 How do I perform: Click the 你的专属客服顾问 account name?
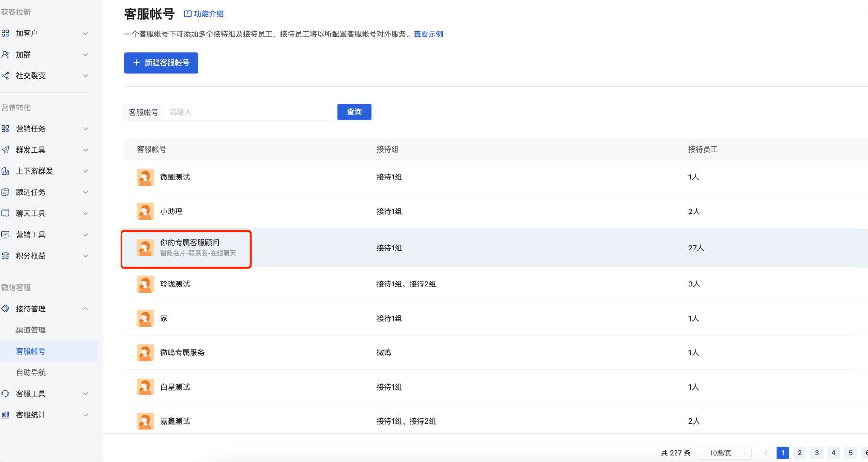[190, 243]
